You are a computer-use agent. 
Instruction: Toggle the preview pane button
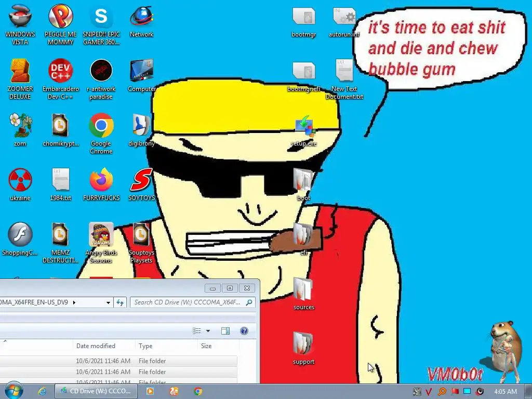pyautogui.click(x=225, y=331)
